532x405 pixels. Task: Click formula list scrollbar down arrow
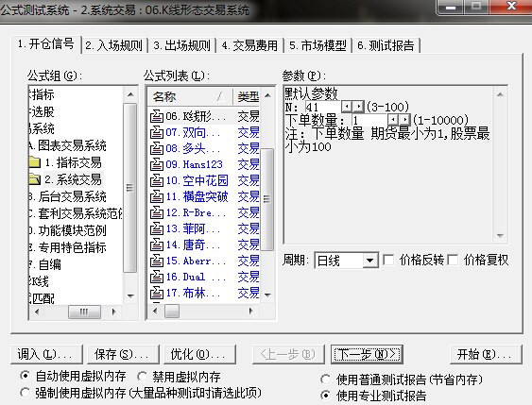coord(267,295)
